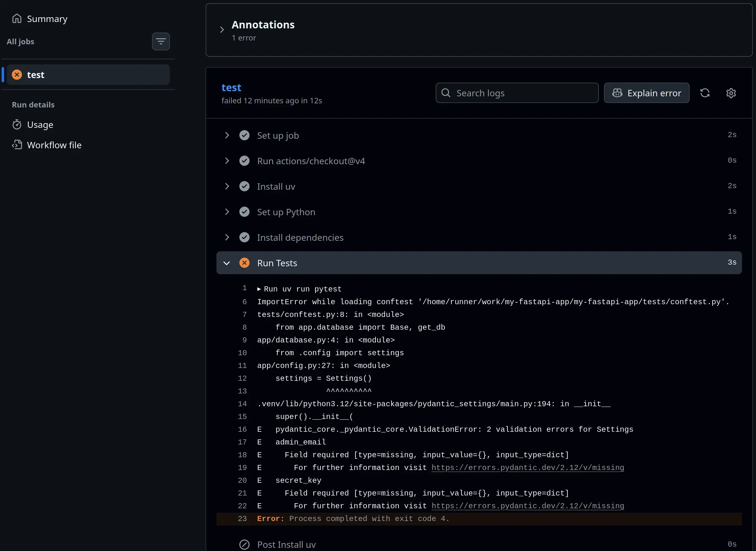756x551 pixels.
Task: Click the Usage stopwatch icon
Action: pos(17,124)
